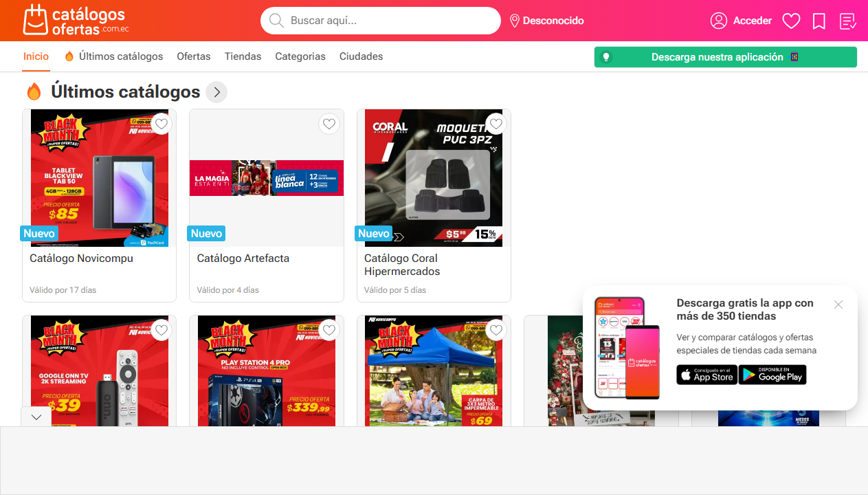
Task: Click the bookmark icon in the header
Action: click(x=819, y=21)
